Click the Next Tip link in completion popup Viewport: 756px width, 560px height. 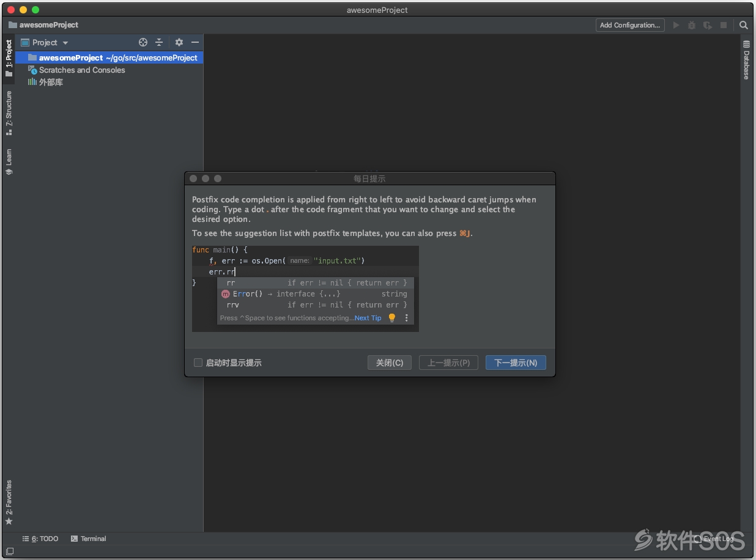click(x=368, y=318)
